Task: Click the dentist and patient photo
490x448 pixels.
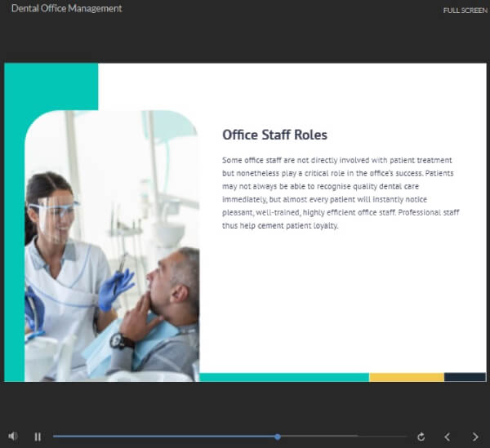Action: coord(112,246)
